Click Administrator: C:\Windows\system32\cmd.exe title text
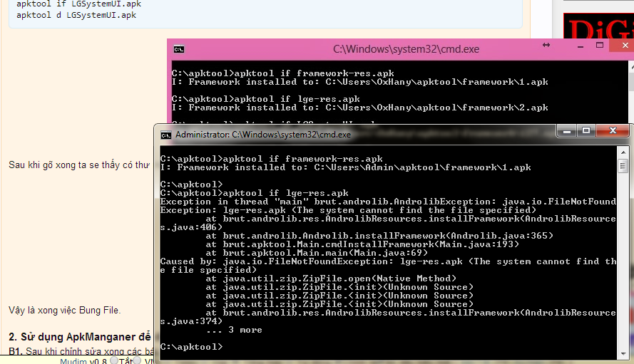 263,135
